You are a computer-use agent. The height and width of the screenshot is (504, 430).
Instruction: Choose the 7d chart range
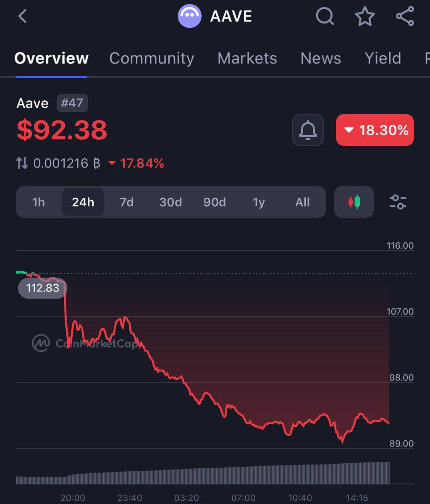click(x=127, y=202)
